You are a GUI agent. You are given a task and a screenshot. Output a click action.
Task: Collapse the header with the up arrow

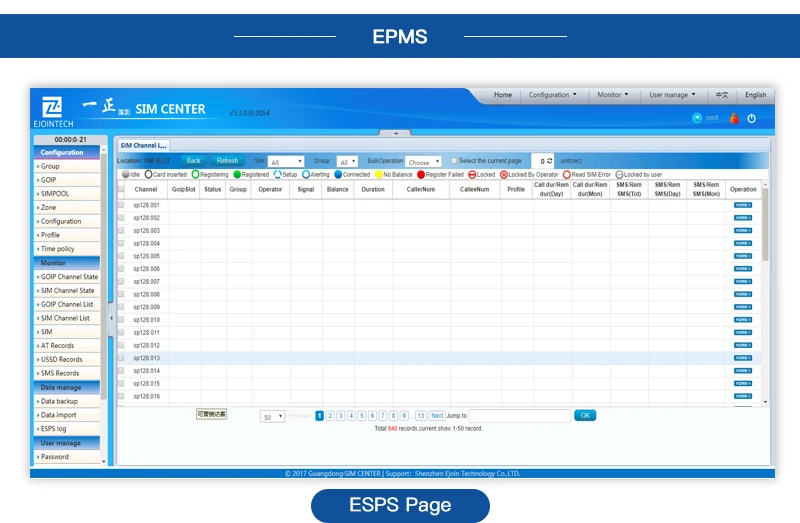pyautogui.click(x=395, y=133)
